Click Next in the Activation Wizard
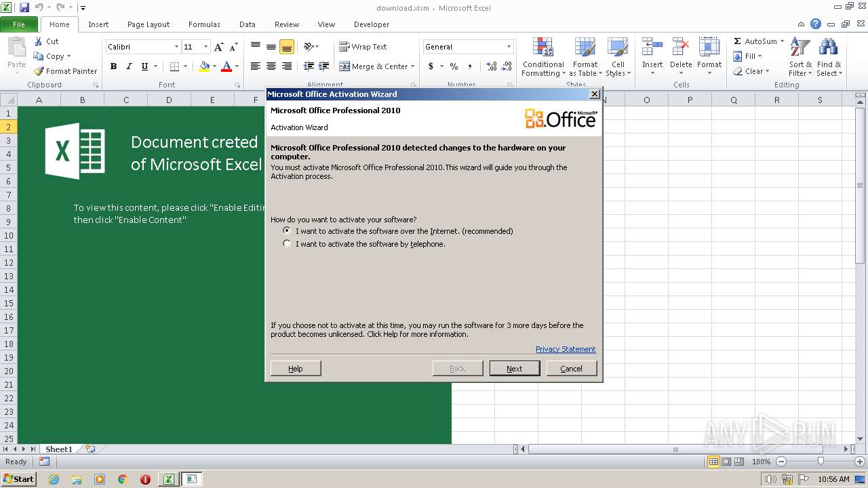The image size is (868, 488). tap(515, 369)
